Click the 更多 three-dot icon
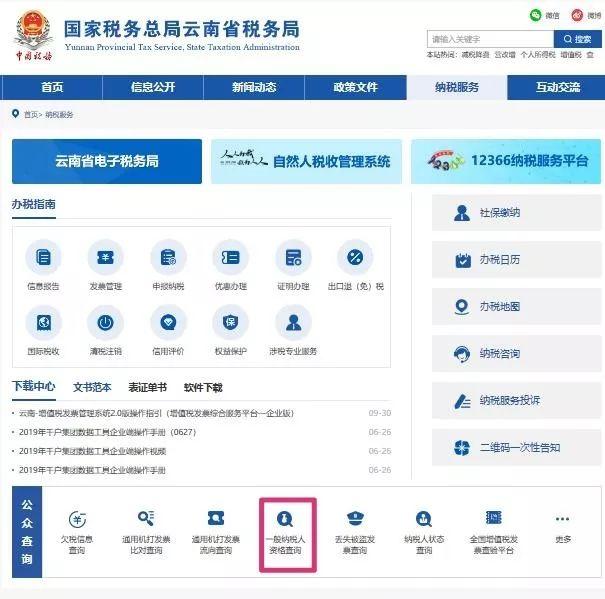The width and height of the screenshot is (605, 599). (563, 519)
